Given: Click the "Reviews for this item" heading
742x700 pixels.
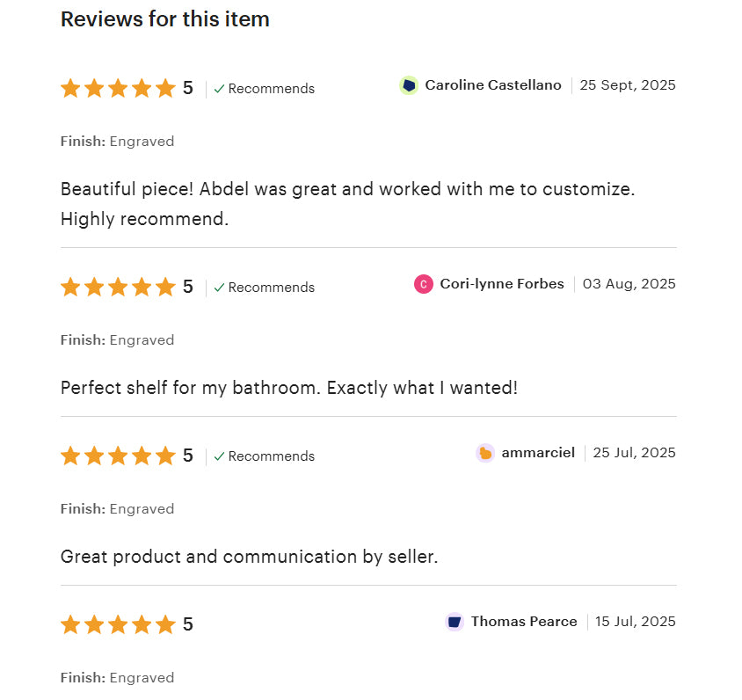Looking at the screenshot, I should 165,19.
